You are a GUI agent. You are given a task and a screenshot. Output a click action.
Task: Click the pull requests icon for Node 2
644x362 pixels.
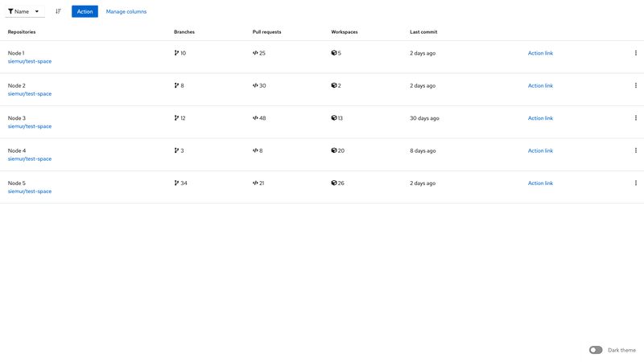coord(255,85)
